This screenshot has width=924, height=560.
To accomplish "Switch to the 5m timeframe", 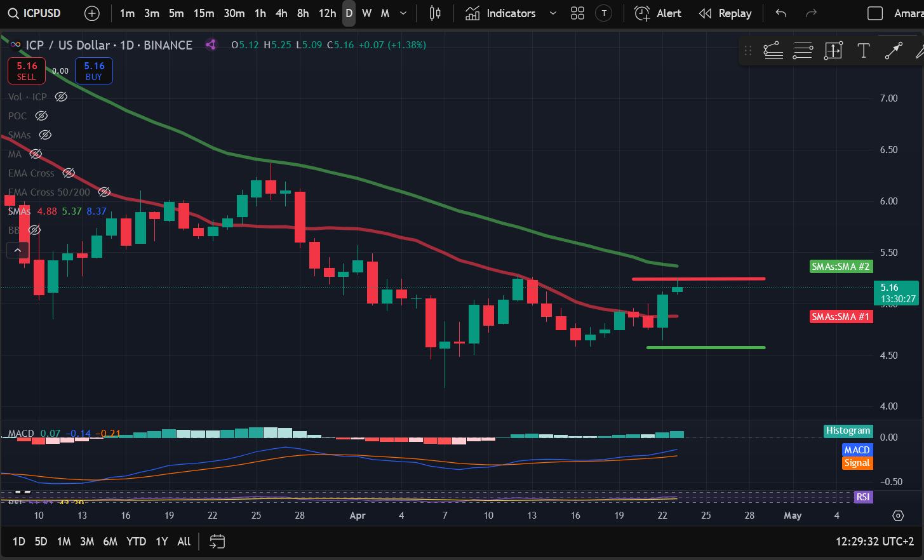I will coord(177,13).
